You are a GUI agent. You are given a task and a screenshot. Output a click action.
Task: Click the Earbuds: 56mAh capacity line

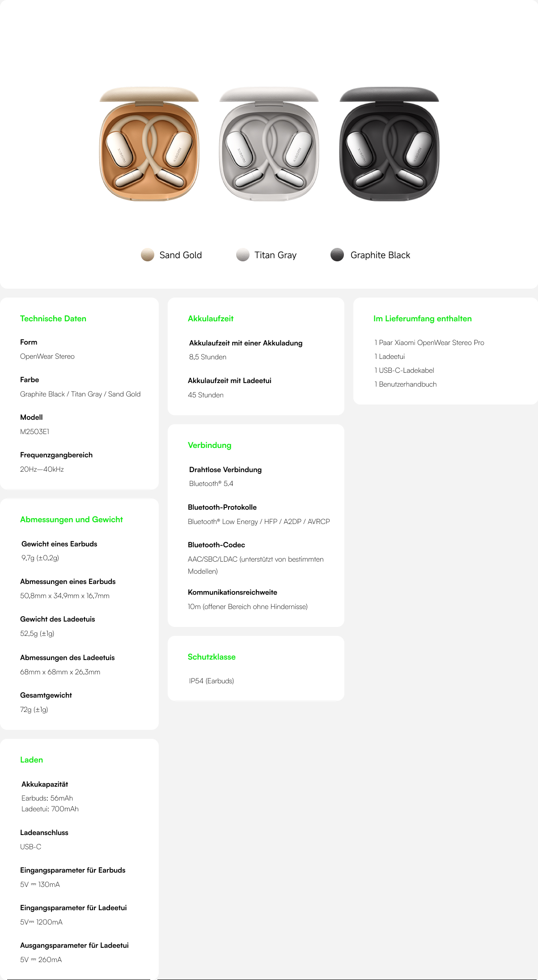tap(47, 798)
